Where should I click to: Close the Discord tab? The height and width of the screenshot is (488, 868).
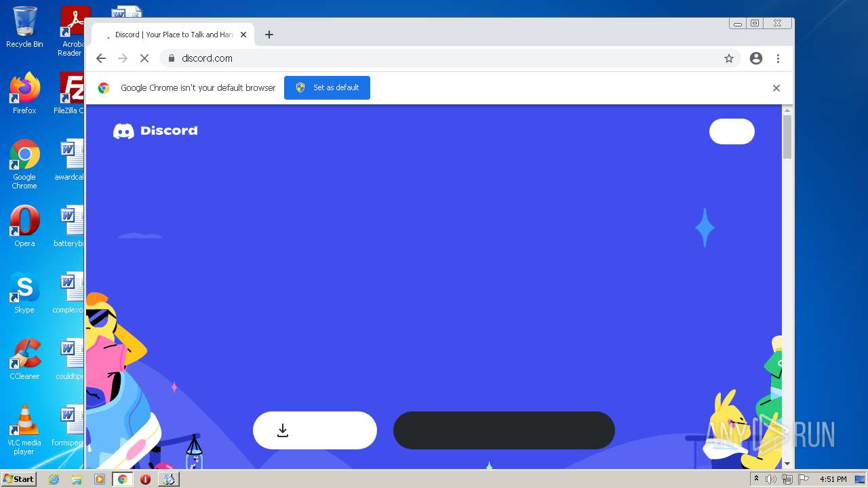[x=243, y=35]
